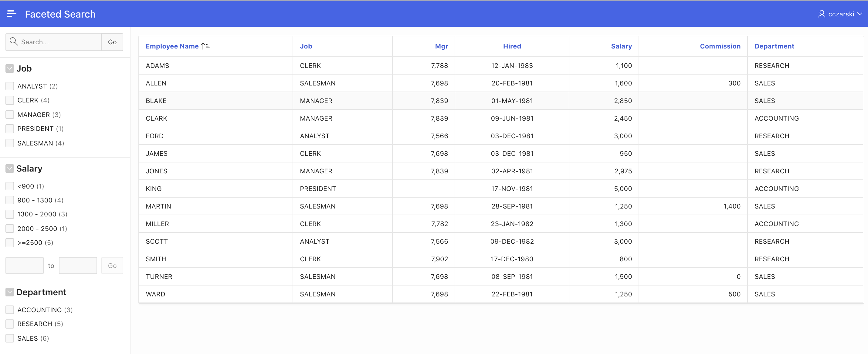Check the PRESIDENT job facet
The image size is (868, 354).
pyautogui.click(x=9, y=129)
